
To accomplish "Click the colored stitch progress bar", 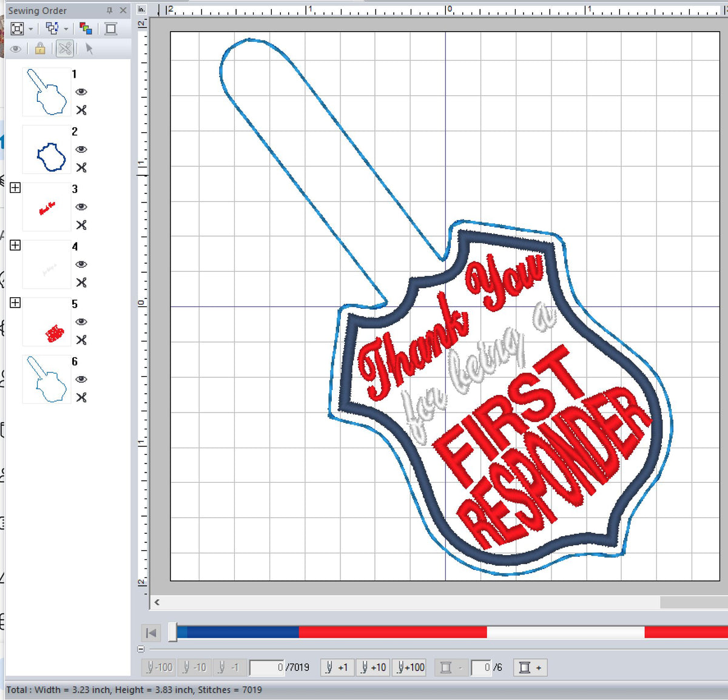I will pos(425,632).
